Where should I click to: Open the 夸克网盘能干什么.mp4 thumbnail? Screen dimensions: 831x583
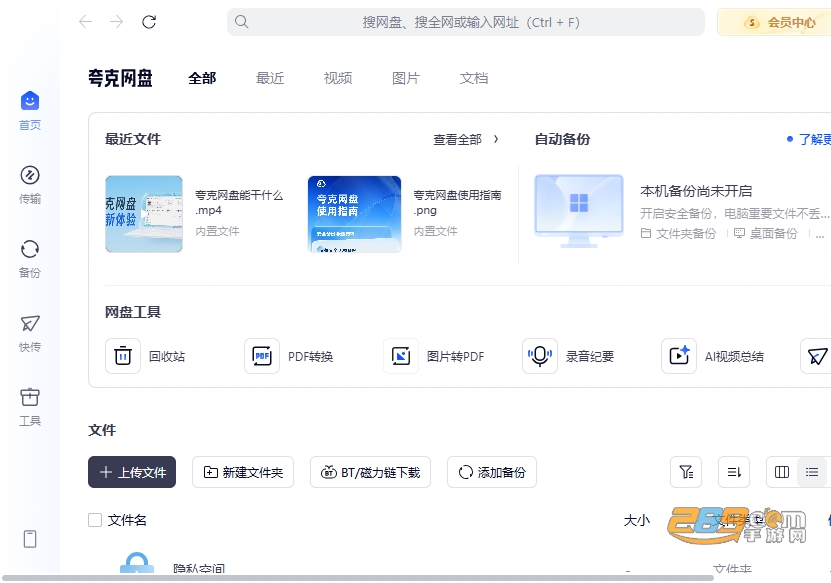[x=144, y=214]
